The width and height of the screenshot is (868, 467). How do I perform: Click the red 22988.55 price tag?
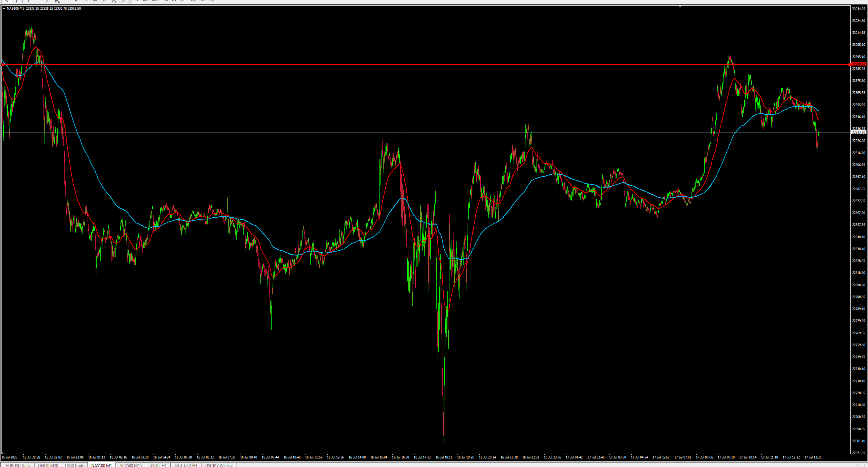pyautogui.click(x=858, y=64)
